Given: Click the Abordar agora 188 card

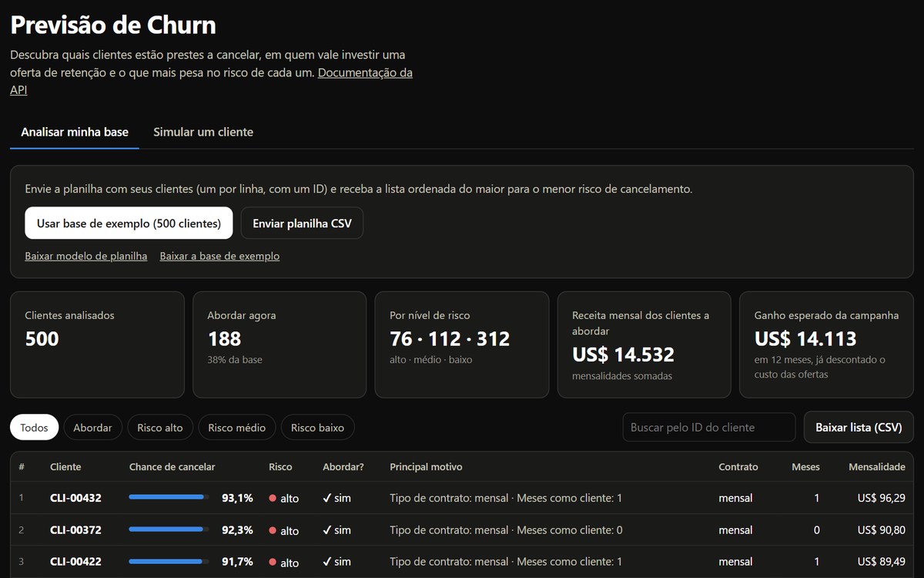Looking at the screenshot, I should (x=280, y=344).
